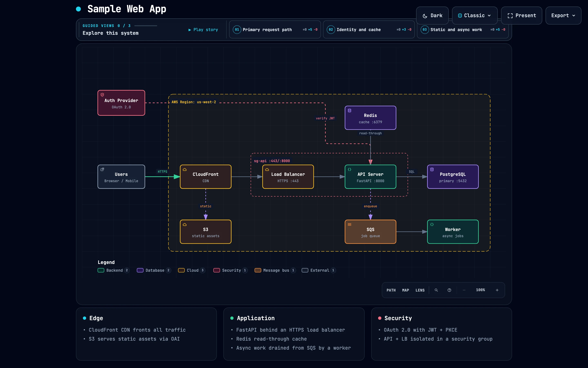Click 'Redis read-through cache' bullet

(x=271, y=339)
